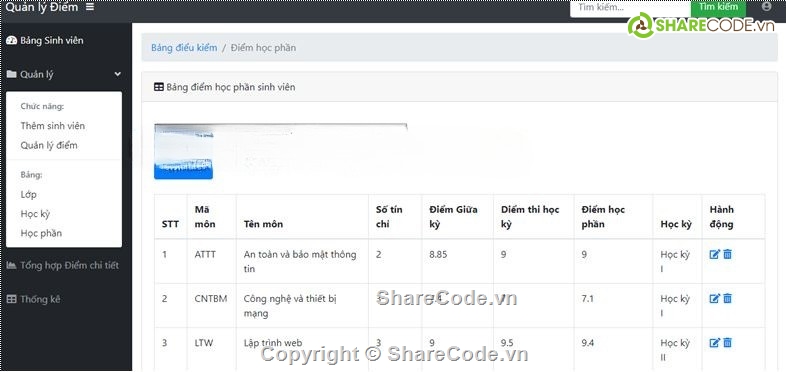
Task: Open the user account icon
Action: point(766,7)
